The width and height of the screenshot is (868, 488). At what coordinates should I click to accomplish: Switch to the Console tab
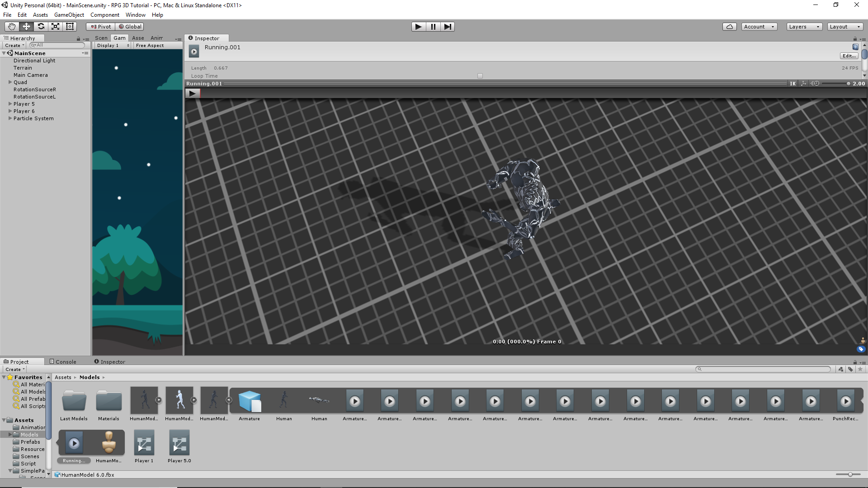(x=63, y=361)
